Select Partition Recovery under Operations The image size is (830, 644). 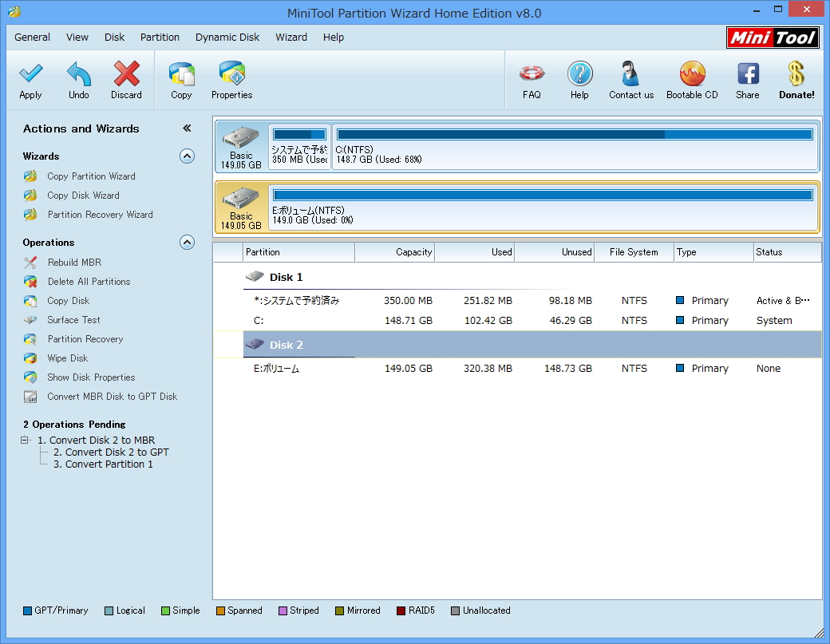[85, 338]
